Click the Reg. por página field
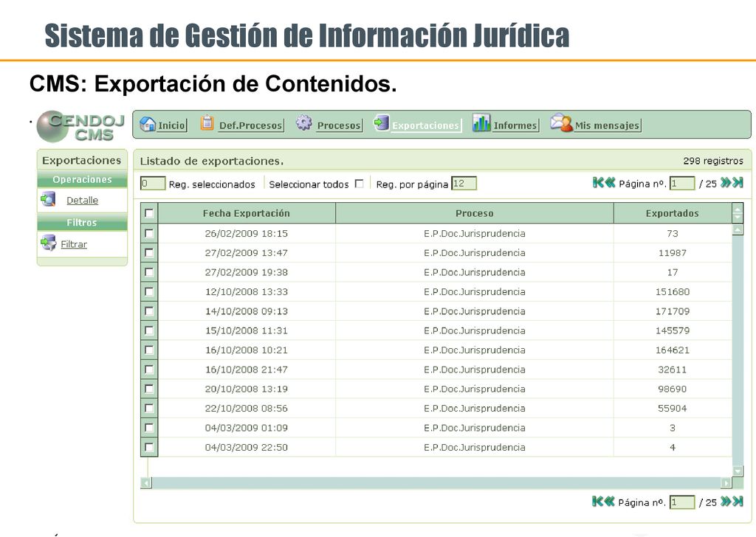This screenshot has width=756, height=537. (x=464, y=184)
